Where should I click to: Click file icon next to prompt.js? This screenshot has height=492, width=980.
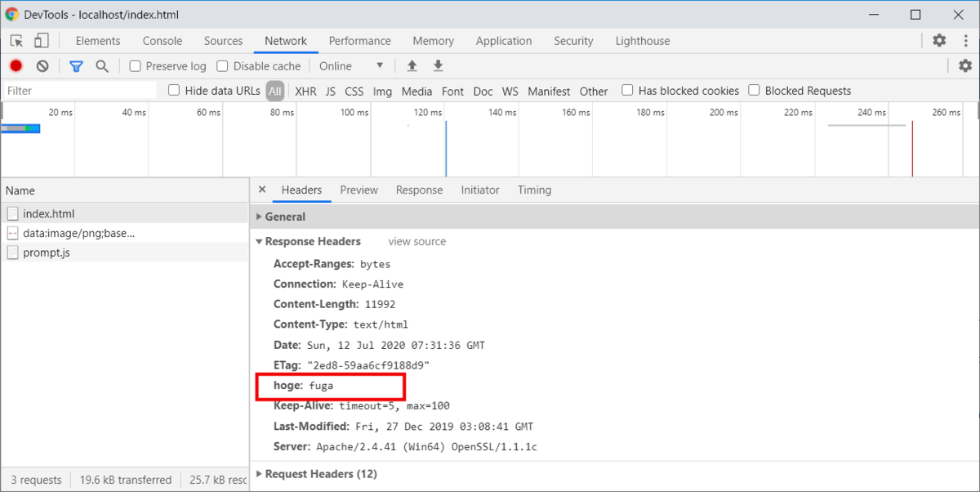pyautogui.click(x=12, y=253)
